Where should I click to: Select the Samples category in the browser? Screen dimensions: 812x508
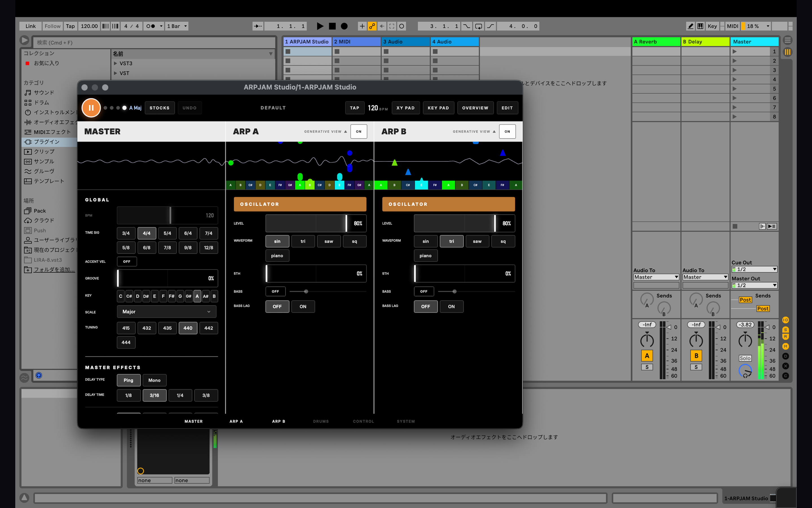pyautogui.click(x=39, y=162)
